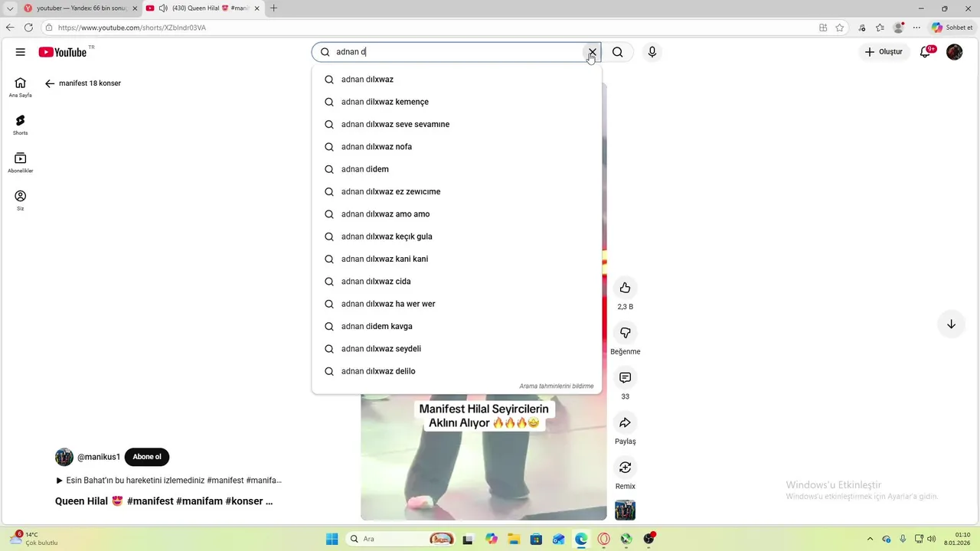Open the comments with 33 replies

[626, 378]
